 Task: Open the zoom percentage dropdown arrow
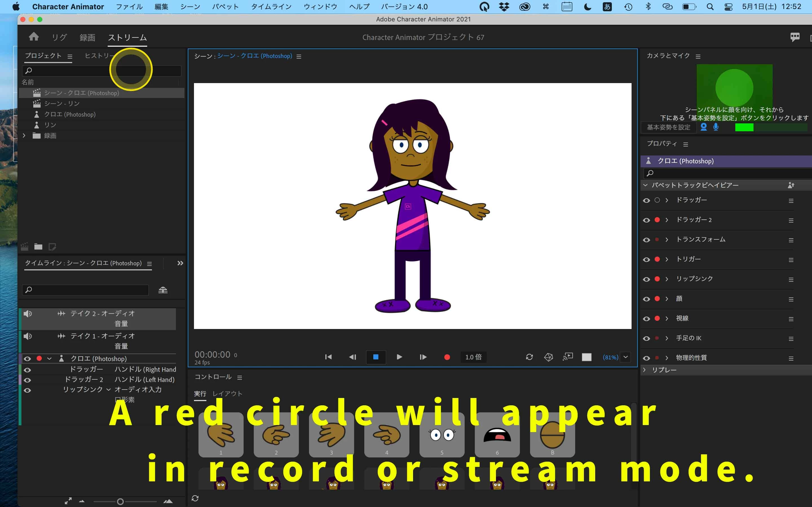click(x=625, y=357)
